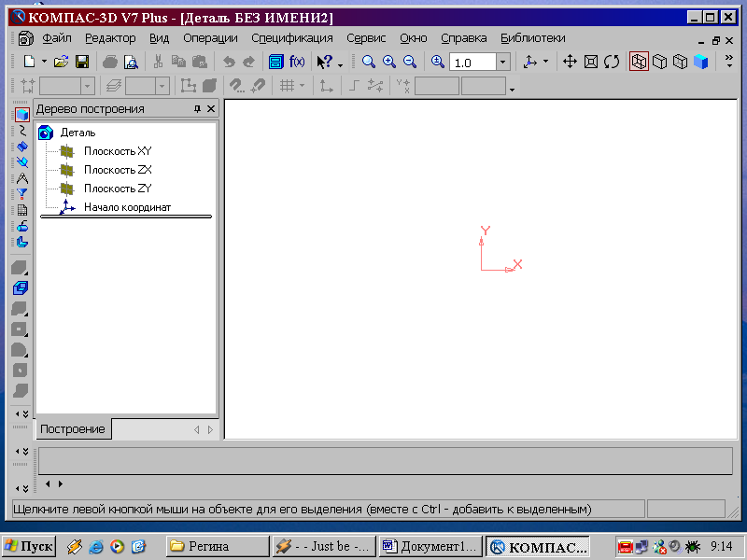Open the Библиотеки menu
The height and width of the screenshot is (560, 747).
(532, 38)
